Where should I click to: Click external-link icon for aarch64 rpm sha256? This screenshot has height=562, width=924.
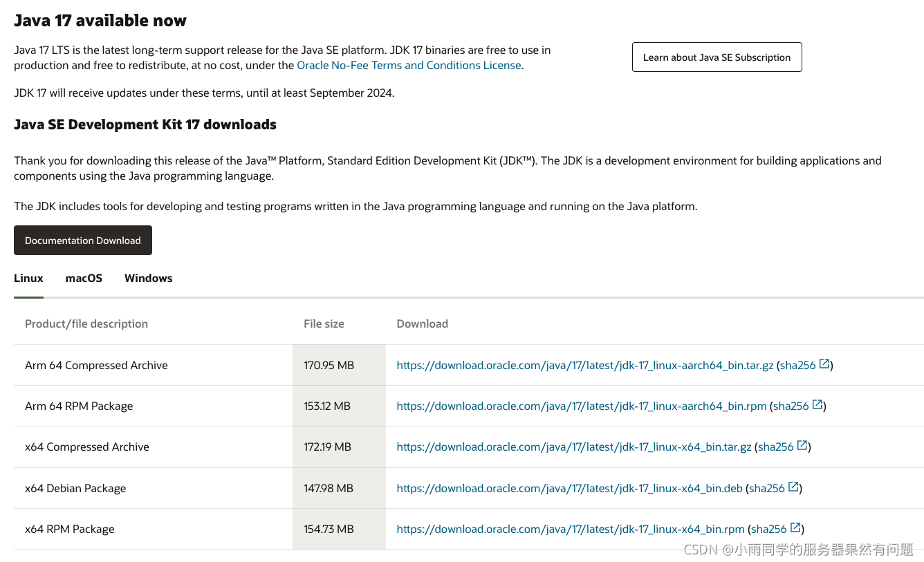[817, 405]
